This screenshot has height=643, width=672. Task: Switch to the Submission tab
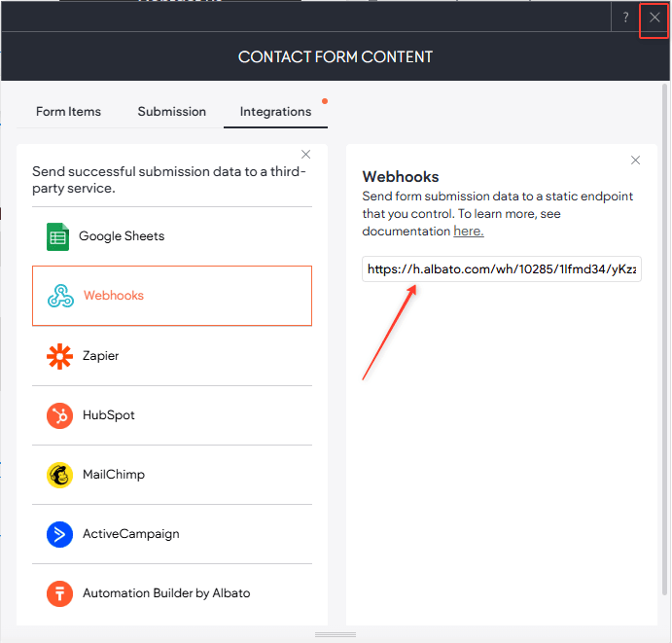click(x=172, y=112)
